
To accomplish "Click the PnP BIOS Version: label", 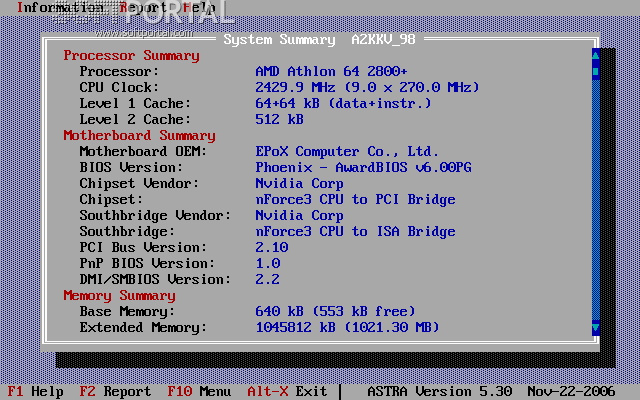I will coord(147,263).
